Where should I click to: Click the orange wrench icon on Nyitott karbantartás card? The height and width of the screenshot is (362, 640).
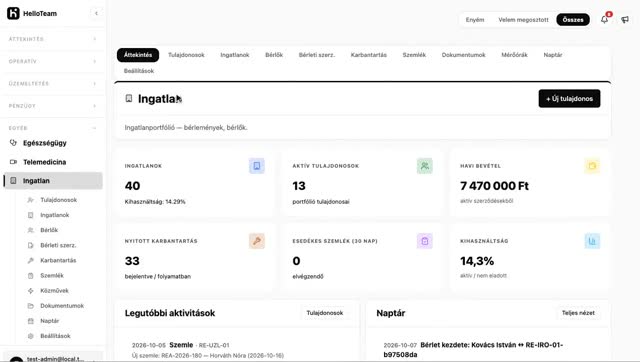click(257, 241)
